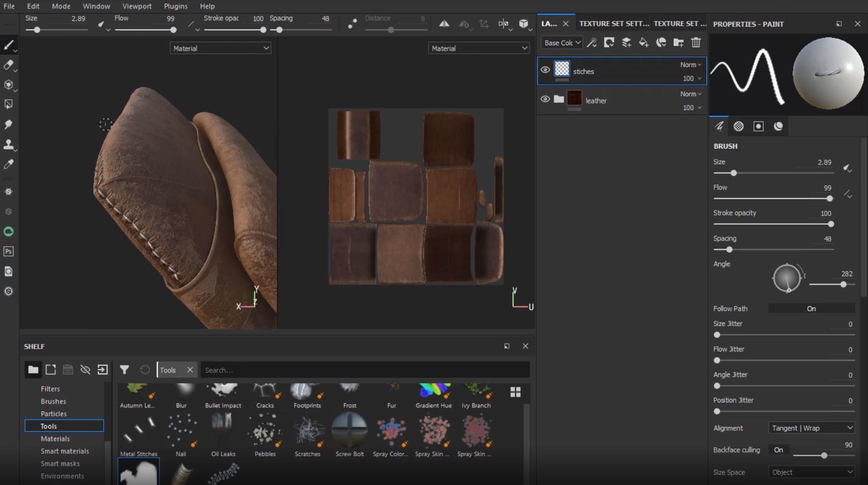Image resolution: width=868 pixels, height=485 pixels.
Task: Pick the Material Picker eyedropper tool
Action: point(8,164)
